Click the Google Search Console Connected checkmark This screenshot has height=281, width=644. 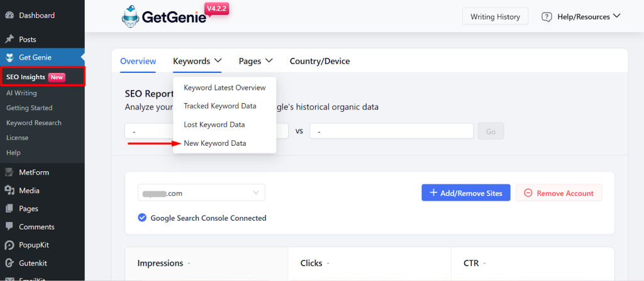[142, 218]
